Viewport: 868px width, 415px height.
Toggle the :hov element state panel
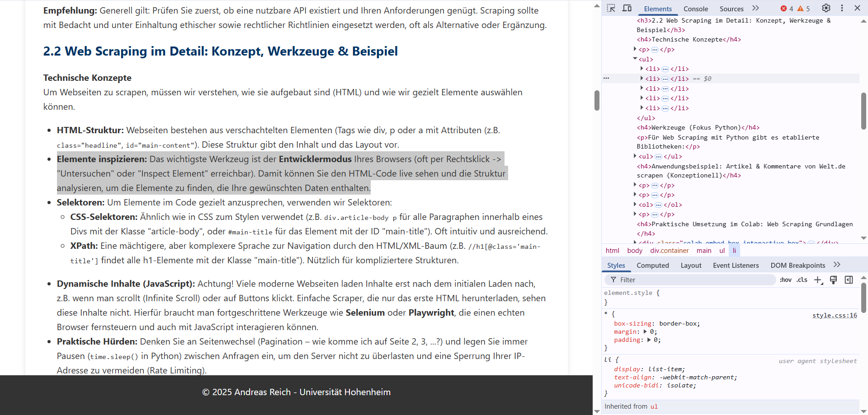point(786,280)
